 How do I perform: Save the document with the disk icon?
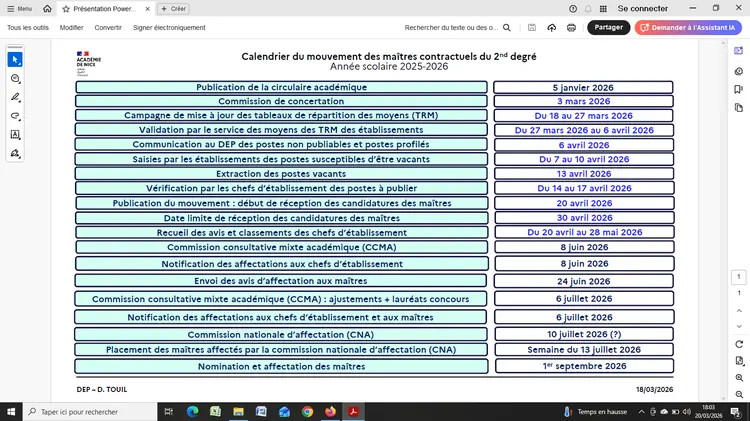point(531,28)
